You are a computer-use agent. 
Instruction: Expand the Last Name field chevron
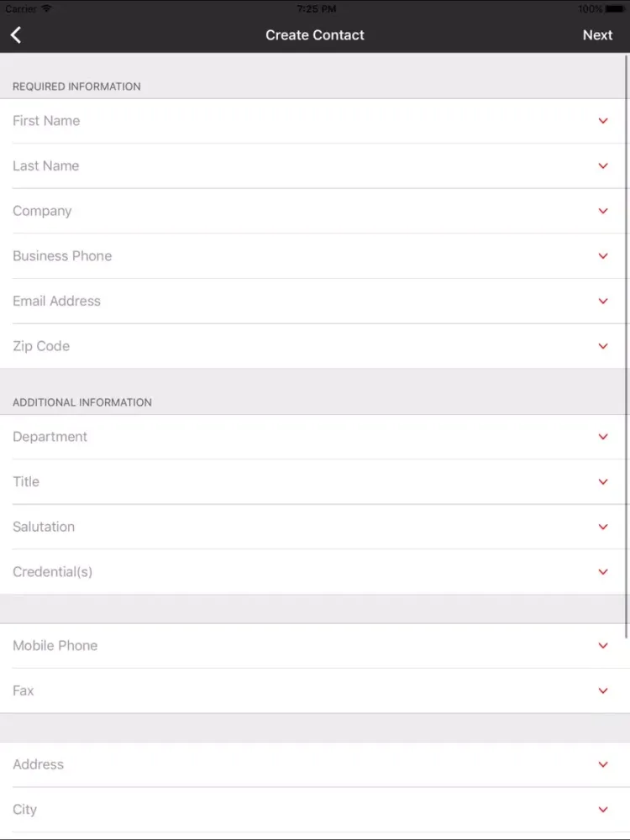pos(602,165)
